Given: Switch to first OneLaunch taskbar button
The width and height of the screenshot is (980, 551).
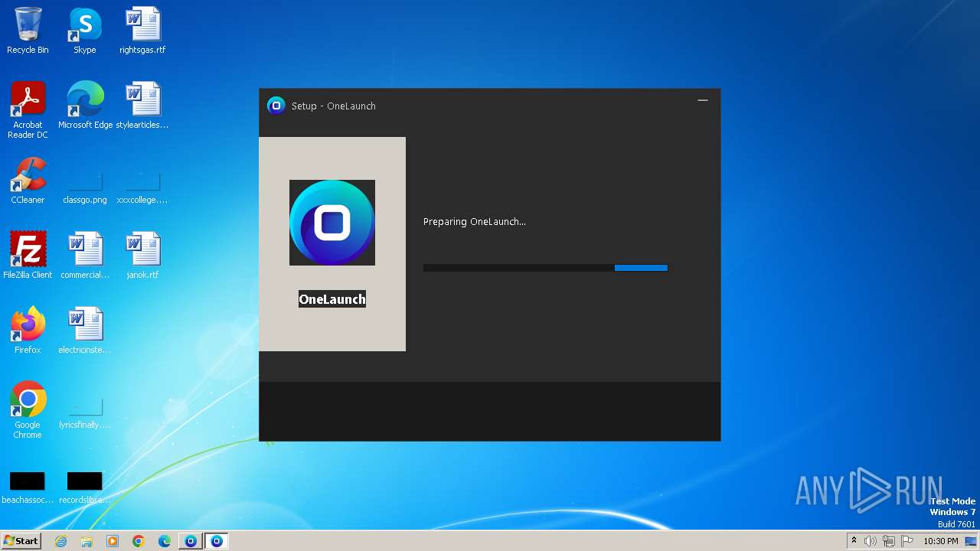Looking at the screenshot, I should click(191, 541).
